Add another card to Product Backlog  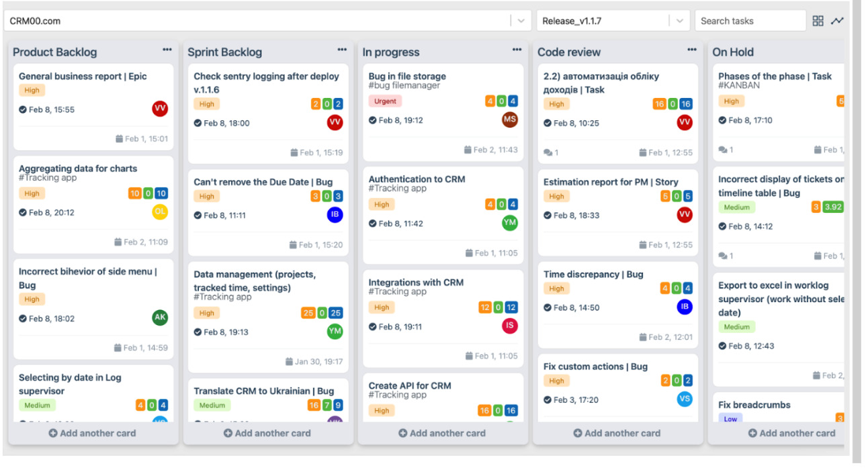[92, 433]
